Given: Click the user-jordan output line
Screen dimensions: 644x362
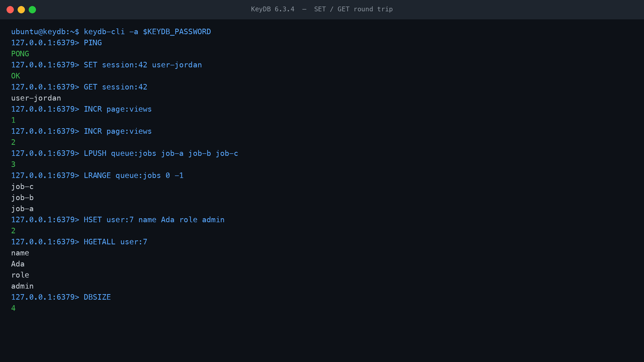Looking at the screenshot, I should click(x=36, y=98).
